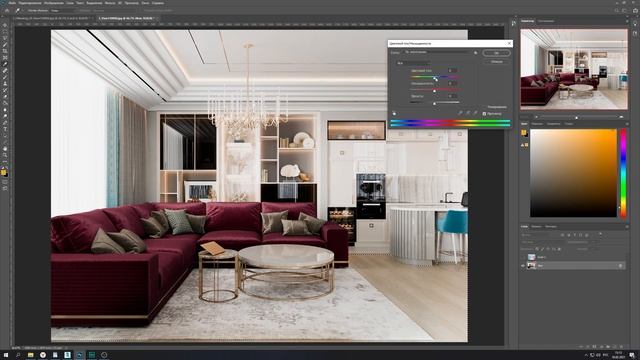Open the search icon at top right
The image size is (640, 360).
click(x=617, y=11)
